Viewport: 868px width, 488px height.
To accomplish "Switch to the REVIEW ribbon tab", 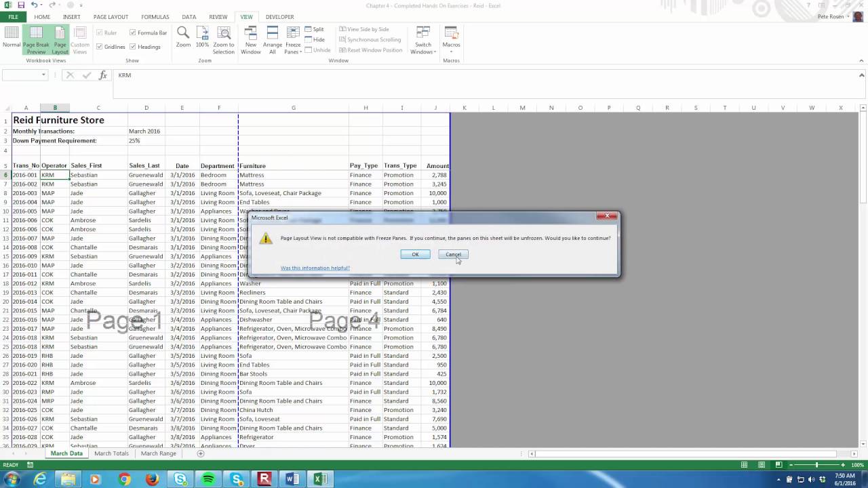I will click(218, 17).
